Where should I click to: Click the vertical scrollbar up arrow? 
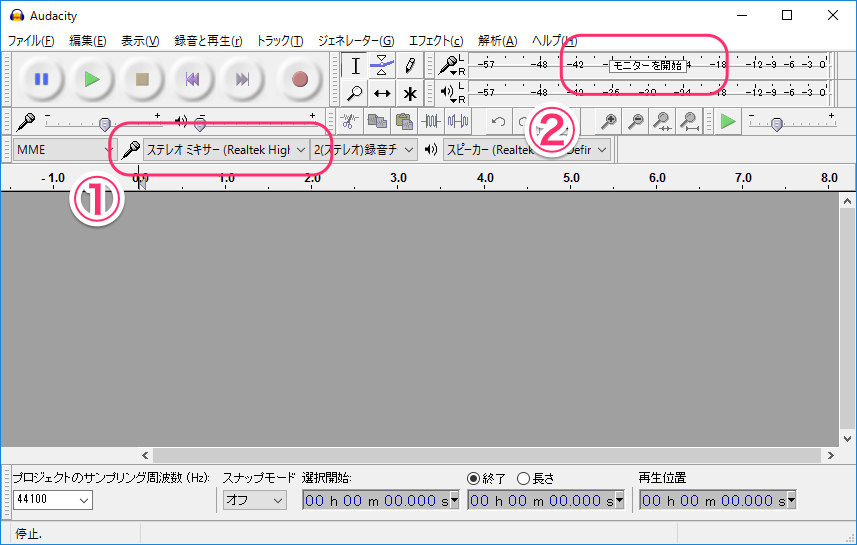(847, 201)
